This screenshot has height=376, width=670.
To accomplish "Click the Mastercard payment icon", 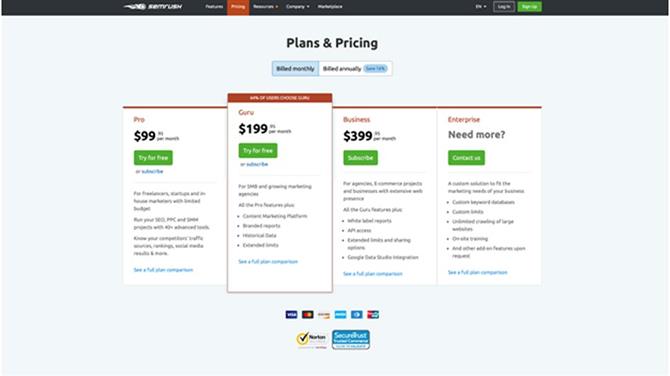I will pos(308,315).
